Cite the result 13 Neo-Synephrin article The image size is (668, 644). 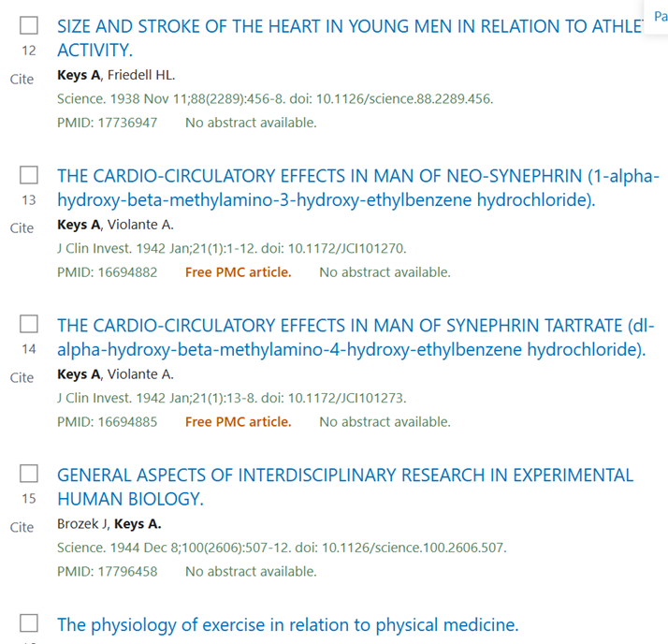coord(22,228)
